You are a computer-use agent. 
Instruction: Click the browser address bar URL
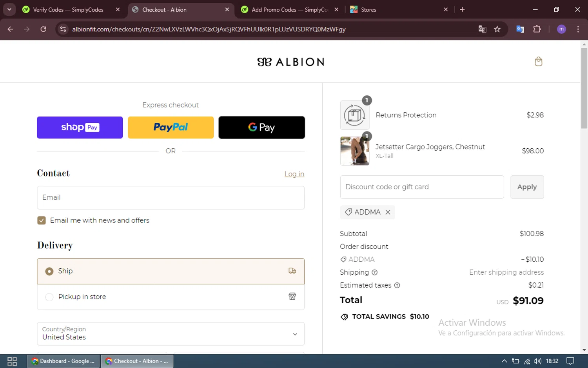pyautogui.click(x=209, y=29)
